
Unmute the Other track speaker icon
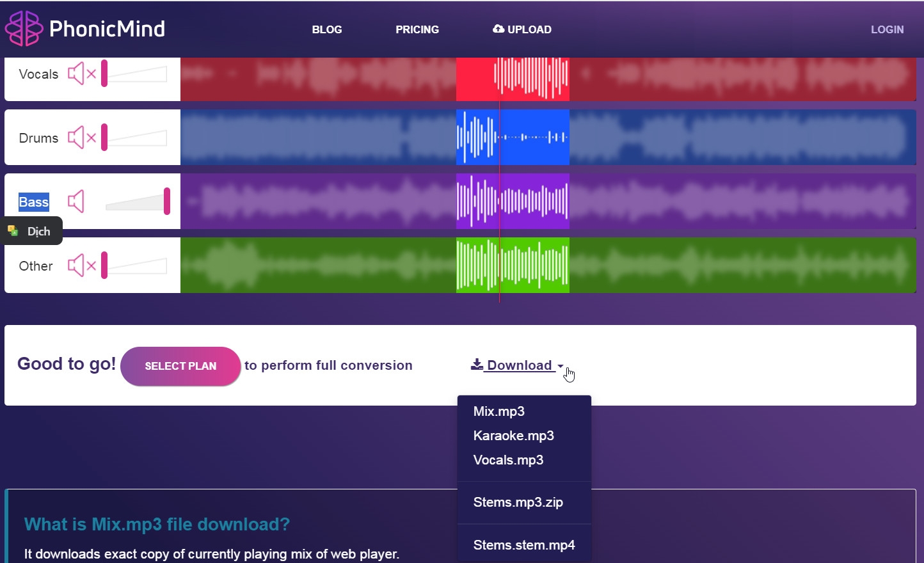[x=82, y=266]
